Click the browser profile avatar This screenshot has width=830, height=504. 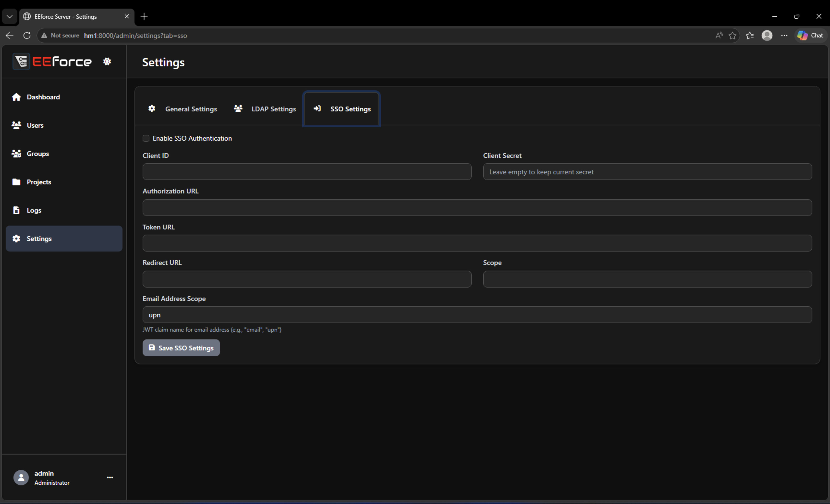[x=767, y=35]
